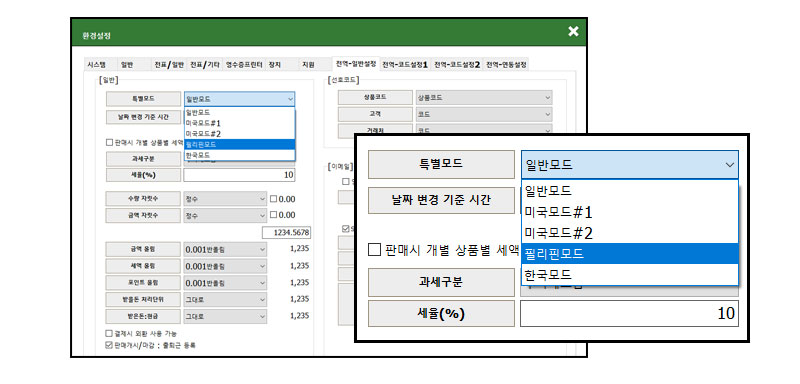The width and height of the screenshot is (800, 384).
Task: Open the 일반 tab
Action: [x=126, y=65]
